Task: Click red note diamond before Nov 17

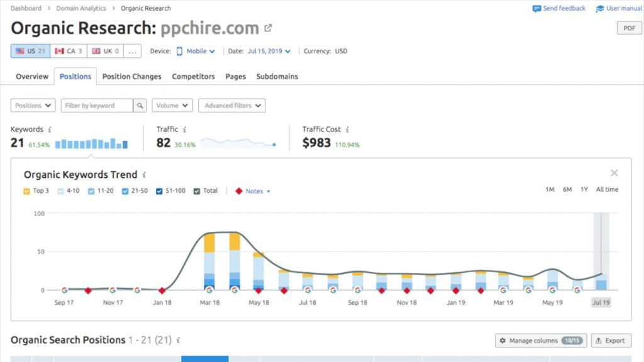Action: coord(88,290)
